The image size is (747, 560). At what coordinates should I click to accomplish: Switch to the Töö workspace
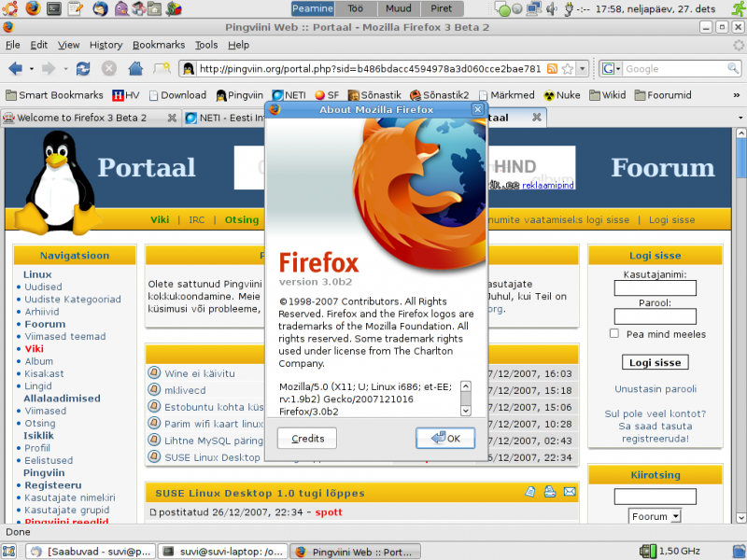[356, 8]
